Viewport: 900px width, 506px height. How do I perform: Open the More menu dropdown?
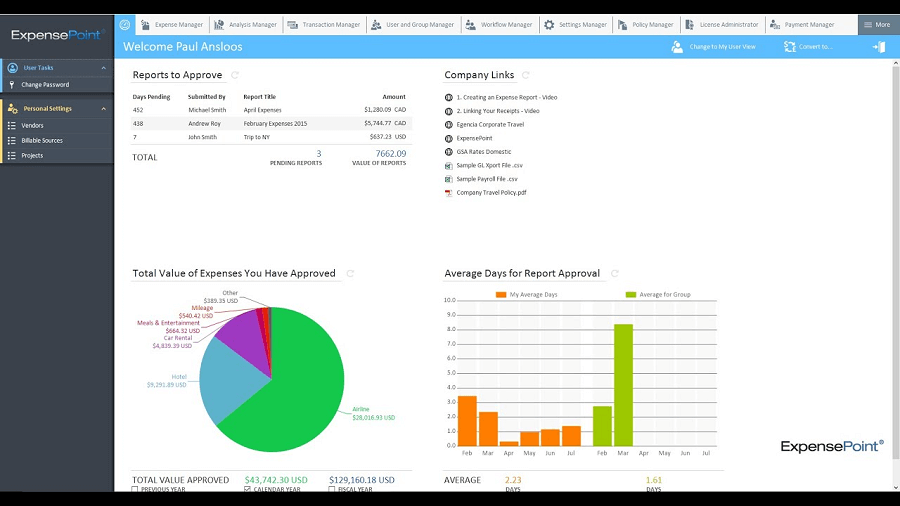[878, 25]
